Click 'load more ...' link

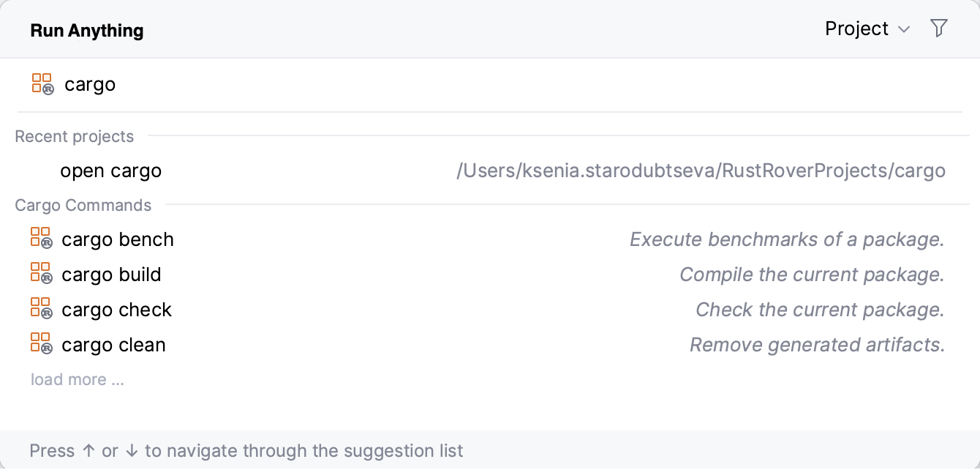[77, 379]
